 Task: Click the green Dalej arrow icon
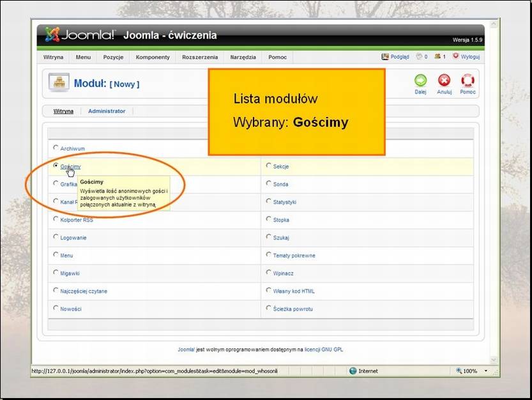click(x=420, y=81)
